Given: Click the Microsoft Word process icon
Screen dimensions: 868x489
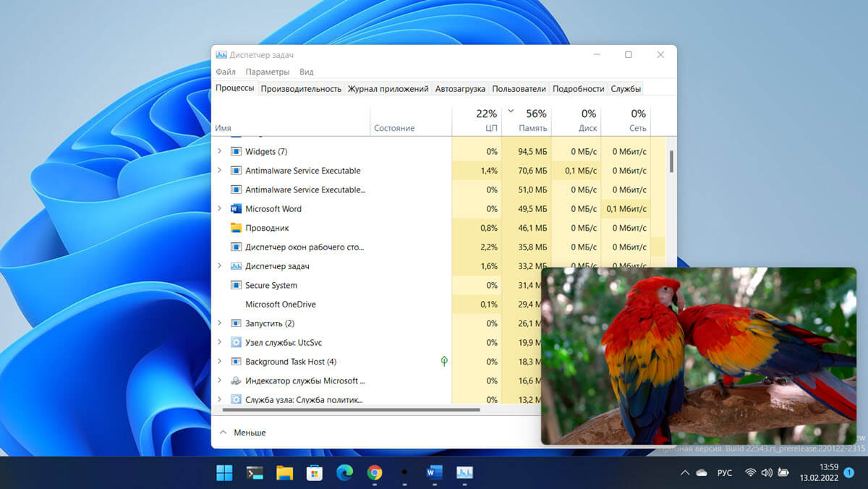Looking at the screenshot, I should click(x=236, y=209).
